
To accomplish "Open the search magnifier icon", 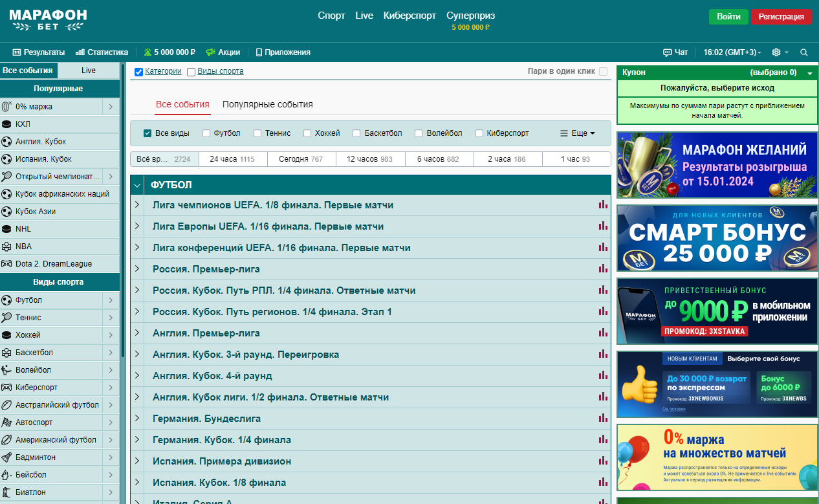I will pos(804,52).
